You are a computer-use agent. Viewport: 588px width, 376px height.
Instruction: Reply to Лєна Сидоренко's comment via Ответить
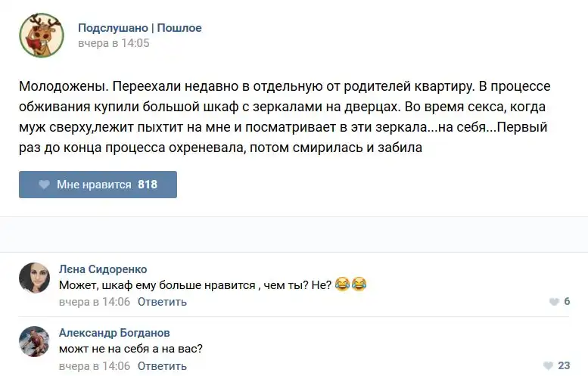tap(162, 302)
